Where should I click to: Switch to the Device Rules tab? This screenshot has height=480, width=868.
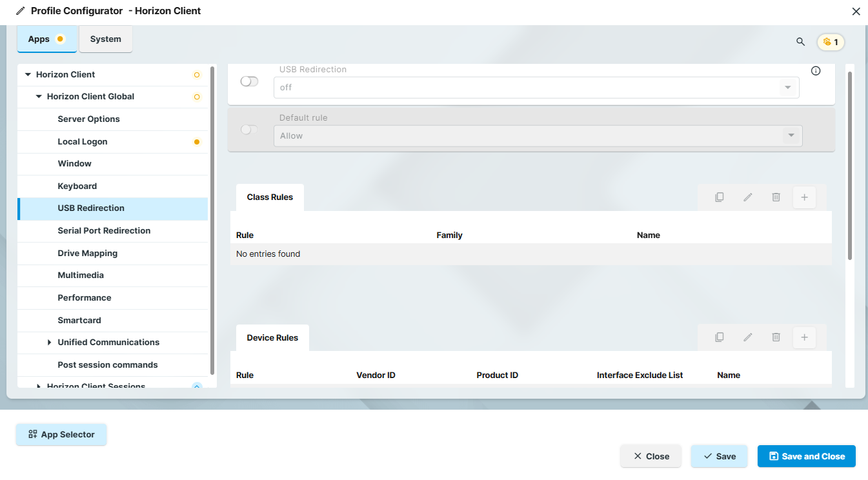[272, 337]
